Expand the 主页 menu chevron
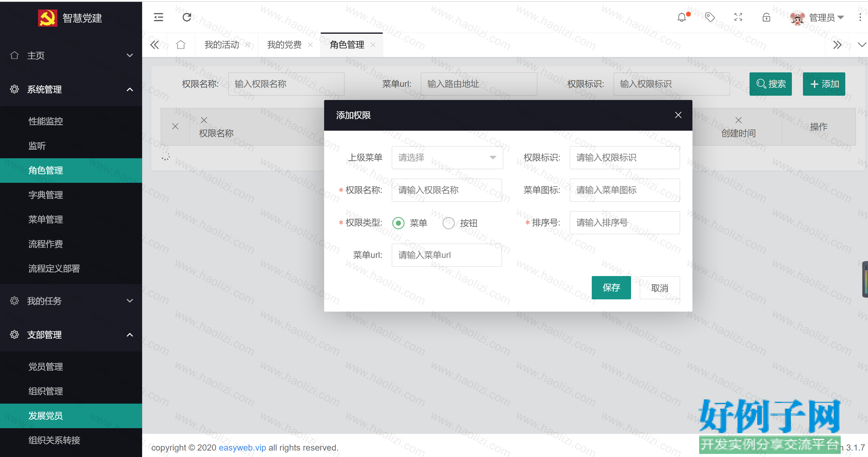The height and width of the screenshot is (457, 868). 130,55
